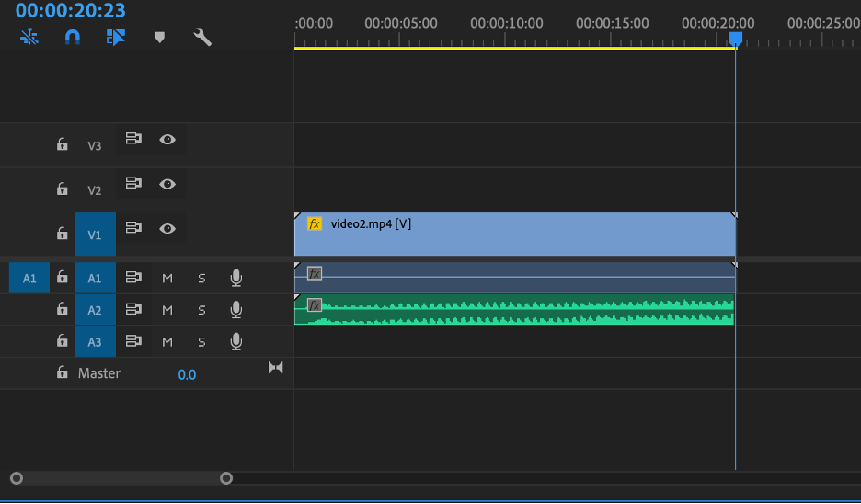Click the Master volume value 0.0
This screenshot has height=504, width=861.
pyautogui.click(x=187, y=374)
